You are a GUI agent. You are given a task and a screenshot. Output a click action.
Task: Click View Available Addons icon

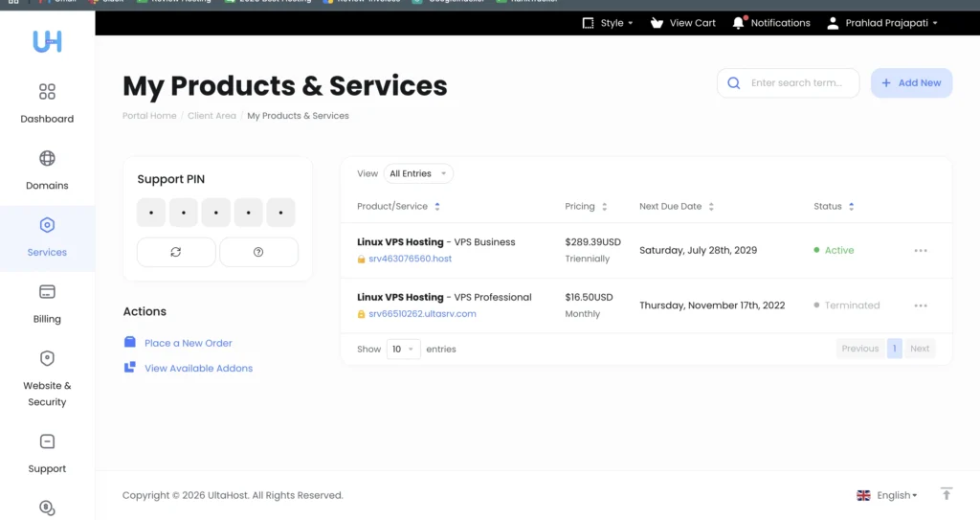[x=130, y=368]
